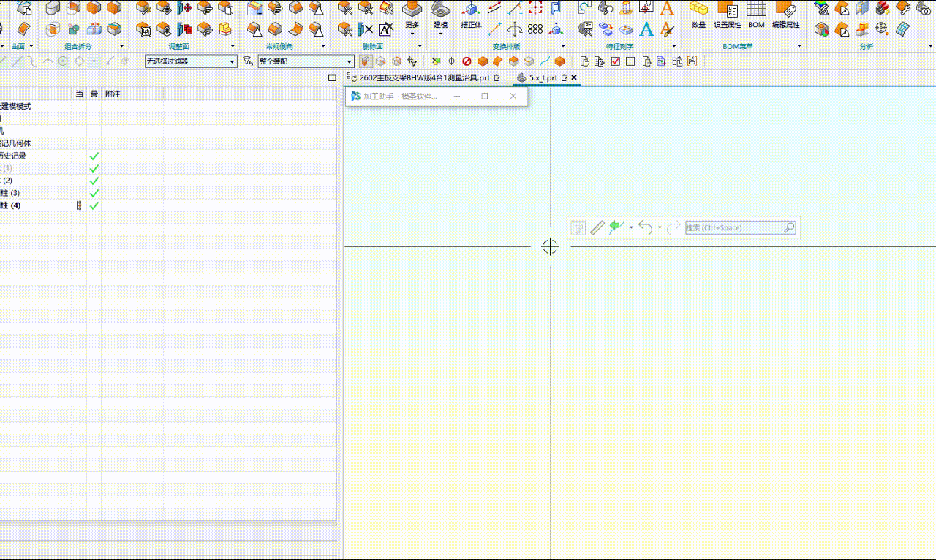Toggle green check in row 柱 (3)
Screen dimensions: 936x560
click(x=94, y=193)
